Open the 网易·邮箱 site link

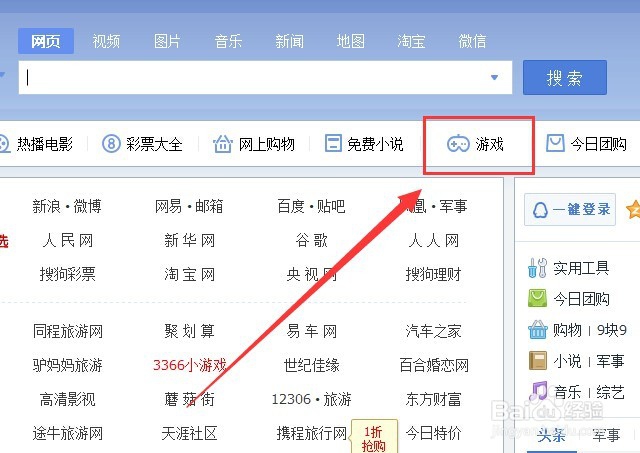[x=189, y=206]
